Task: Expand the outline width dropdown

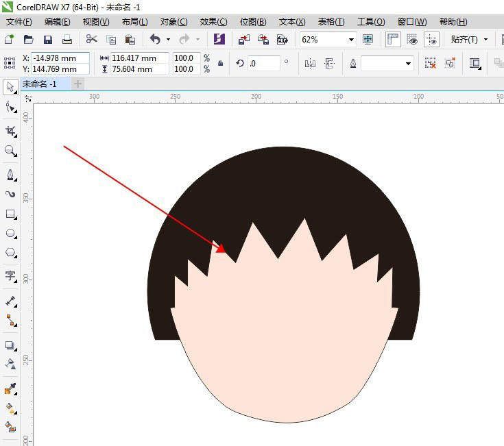Action: click(409, 64)
